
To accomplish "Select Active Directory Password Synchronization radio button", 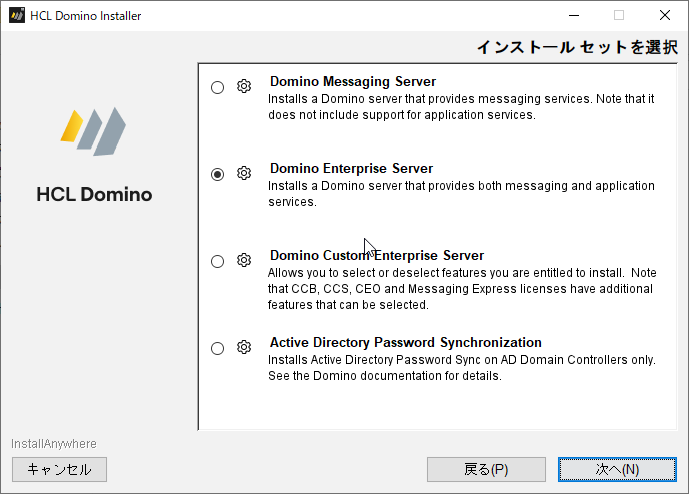I will pyautogui.click(x=218, y=349).
